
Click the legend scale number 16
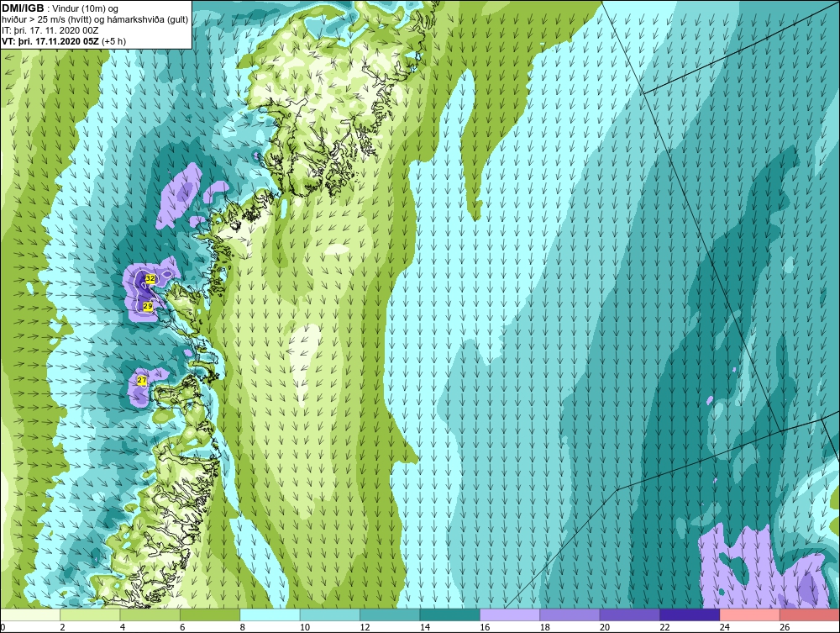(x=485, y=627)
